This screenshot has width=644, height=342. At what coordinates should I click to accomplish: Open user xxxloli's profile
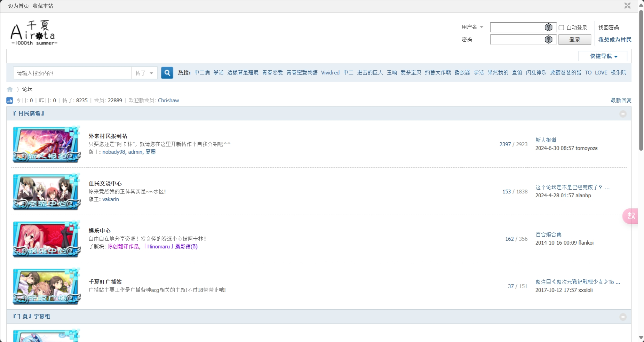[x=586, y=290]
